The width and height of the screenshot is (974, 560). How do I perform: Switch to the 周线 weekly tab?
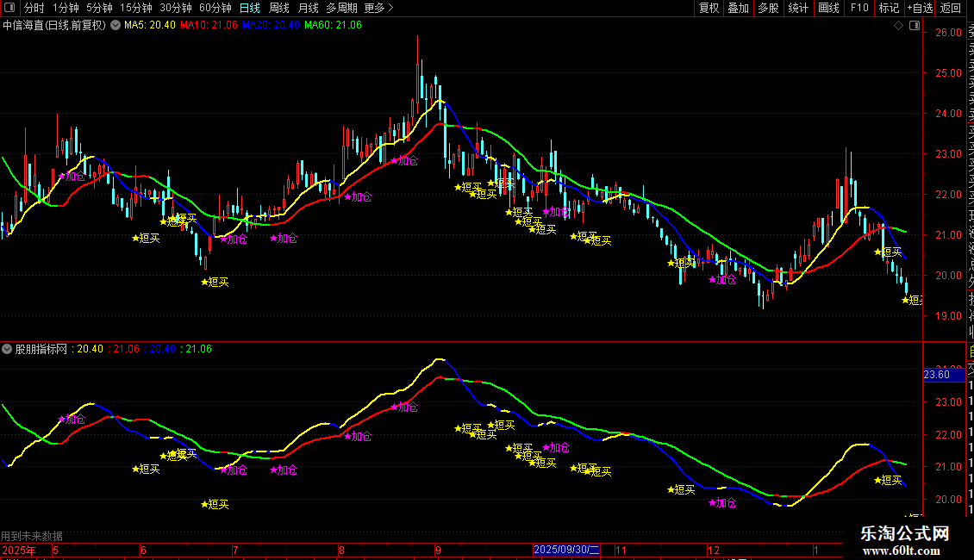[x=279, y=8]
